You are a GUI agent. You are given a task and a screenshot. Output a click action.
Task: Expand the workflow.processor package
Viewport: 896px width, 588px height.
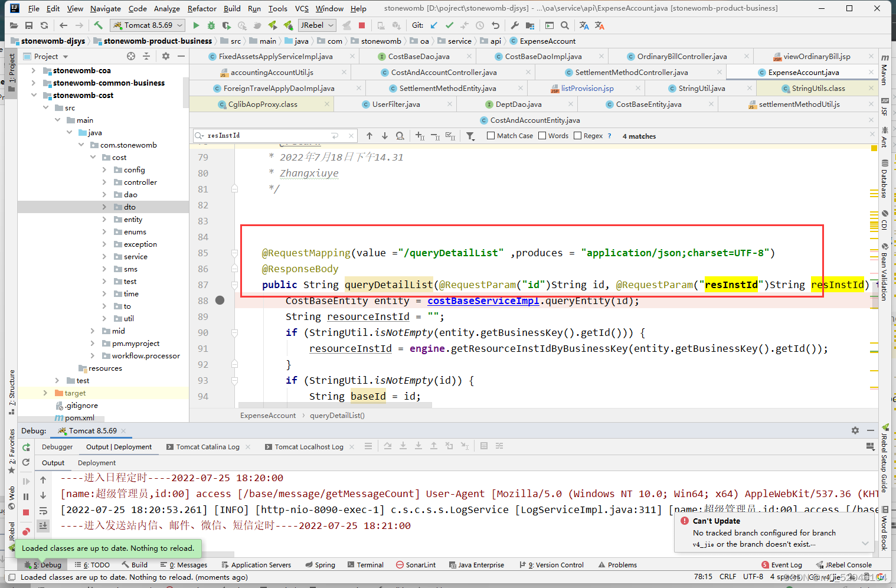pos(93,355)
